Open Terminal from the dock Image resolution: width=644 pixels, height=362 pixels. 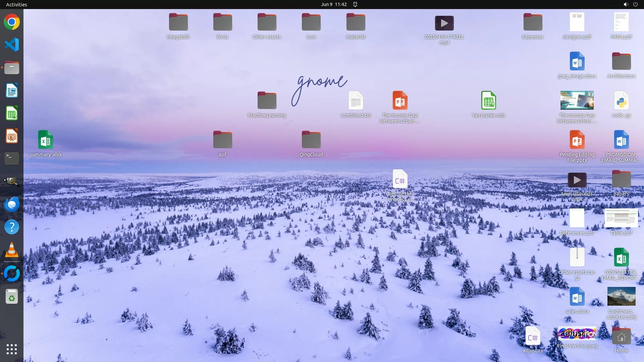[x=12, y=158]
